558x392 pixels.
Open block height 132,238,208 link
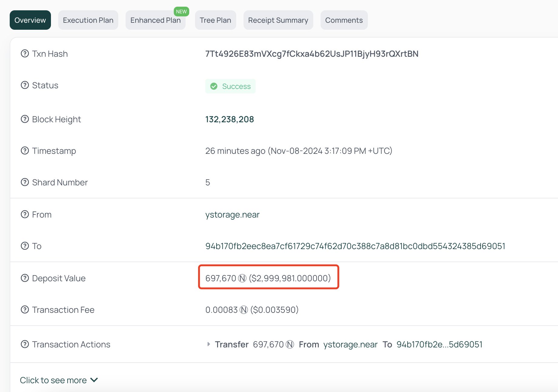pyautogui.click(x=230, y=119)
